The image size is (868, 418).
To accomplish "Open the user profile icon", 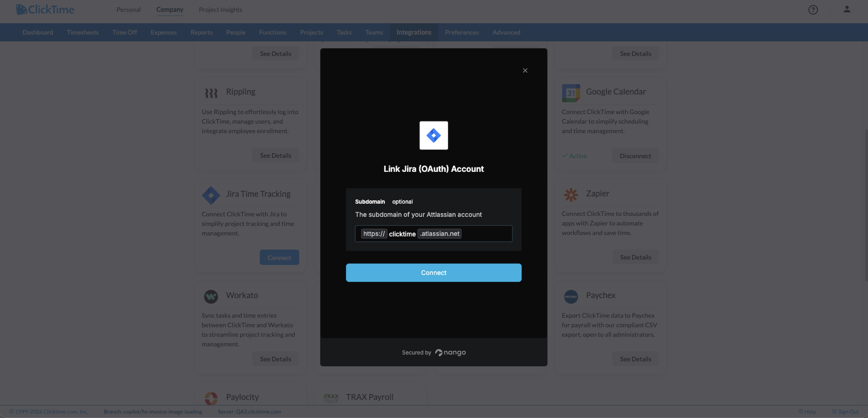I will [x=847, y=9].
